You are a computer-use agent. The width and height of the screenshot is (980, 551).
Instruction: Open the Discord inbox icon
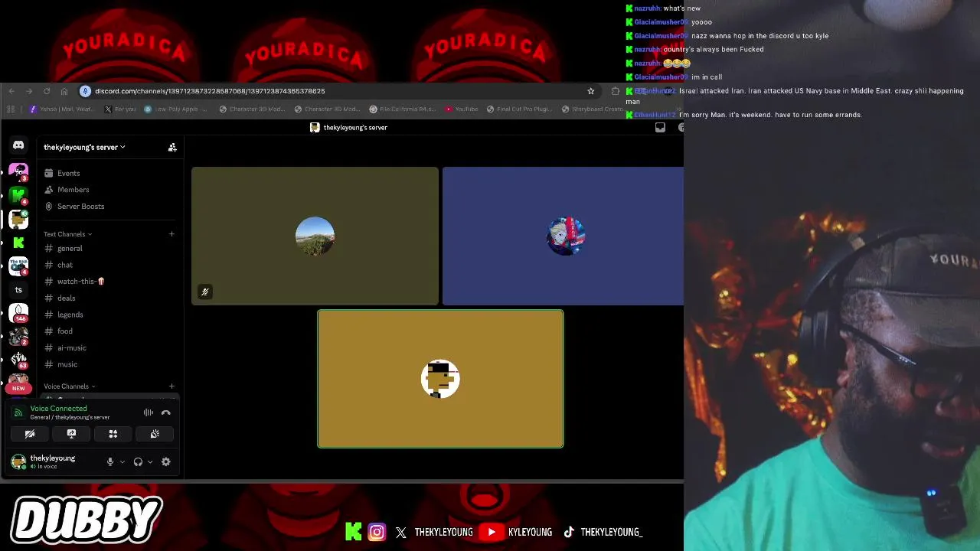pyautogui.click(x=660, y=128)
